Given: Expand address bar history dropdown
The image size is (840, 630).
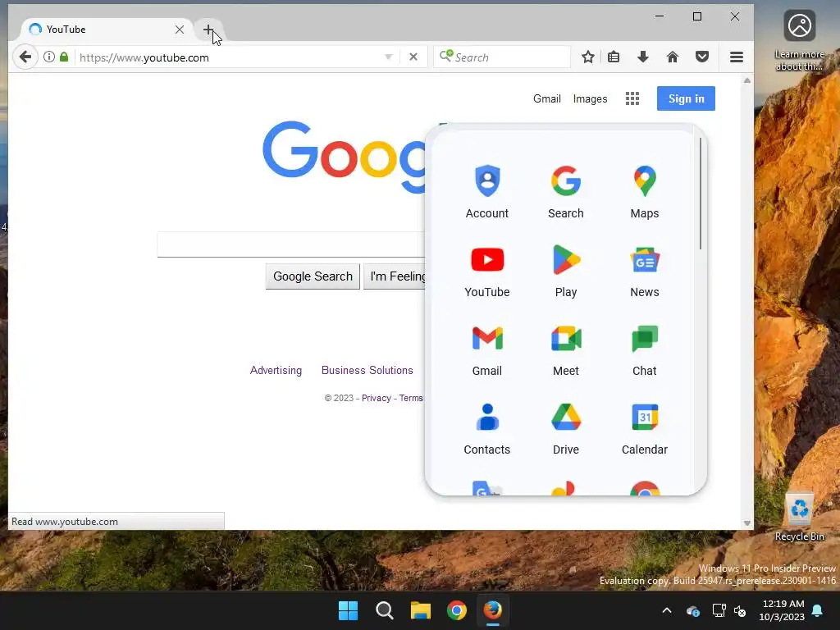Looking at the screenshot, I should tap(389, 57).
